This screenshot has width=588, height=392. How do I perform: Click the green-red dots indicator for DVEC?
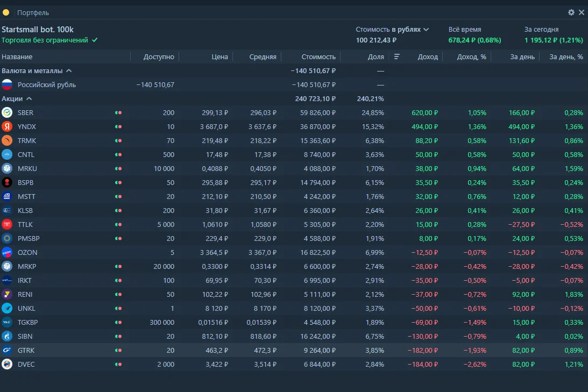[118, 364]
